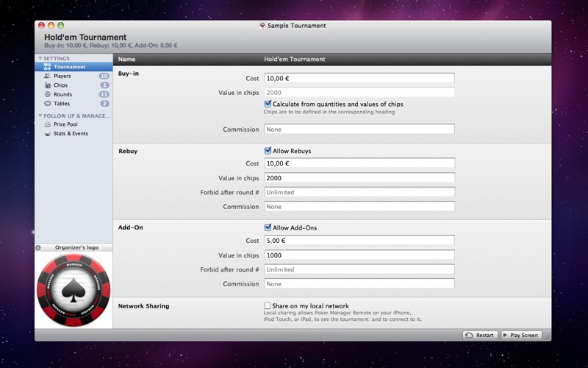Uncheck Calculate from quantities and values of chips
The height and width of the screenshot is (368, 588).
click(268, 104)
